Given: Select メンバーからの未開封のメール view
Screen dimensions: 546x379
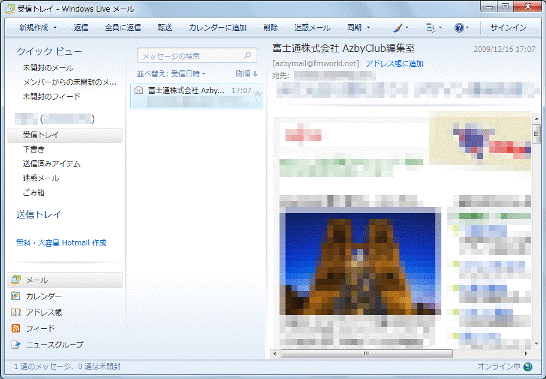Looking at the screenshot, I should (70, 82).
